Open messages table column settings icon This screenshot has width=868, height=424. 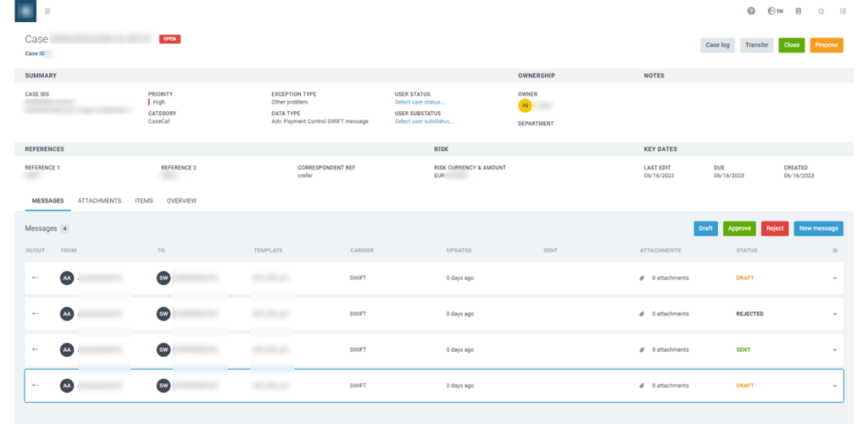coord(835,251)
